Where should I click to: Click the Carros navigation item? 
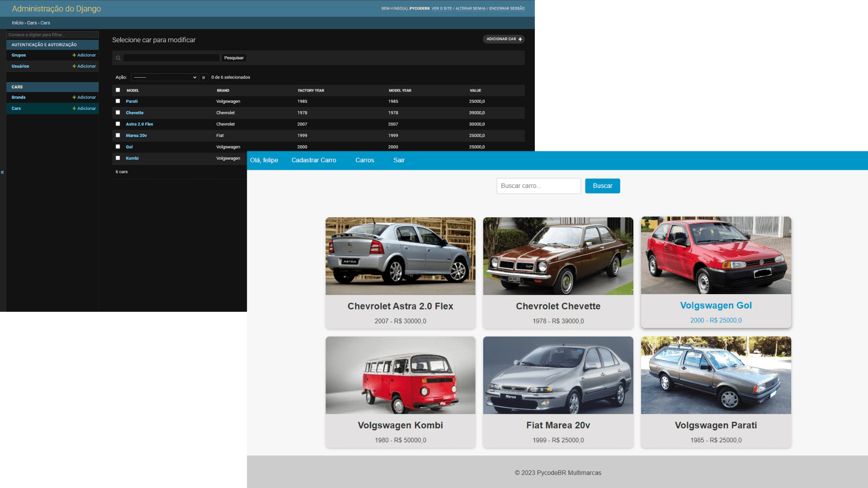tap(364, 160)
